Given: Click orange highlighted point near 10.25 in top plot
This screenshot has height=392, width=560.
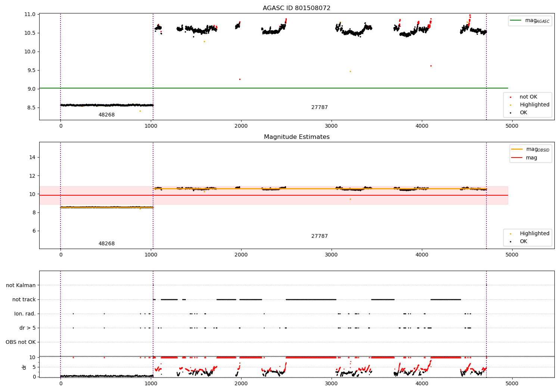Looking at the screenshot, I should tap(204, 41).
